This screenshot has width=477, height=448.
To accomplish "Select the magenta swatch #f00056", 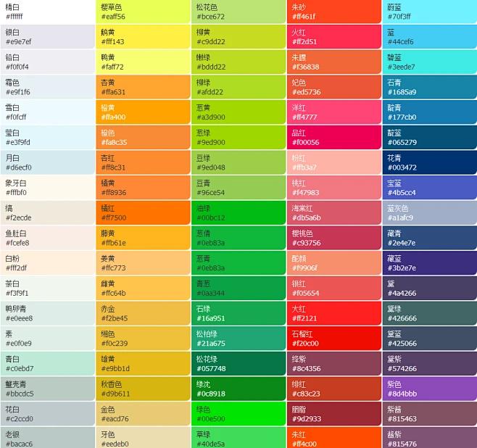I will coord(333,137).
